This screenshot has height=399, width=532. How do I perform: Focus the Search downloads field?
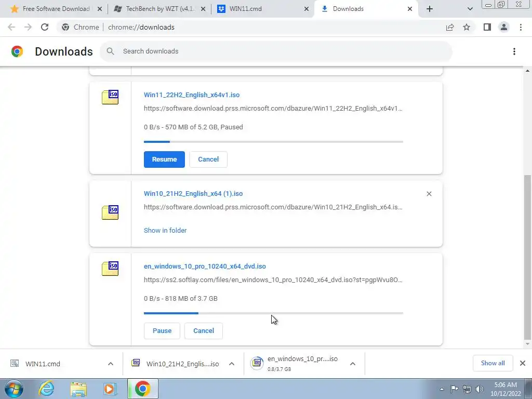[276, 51]
